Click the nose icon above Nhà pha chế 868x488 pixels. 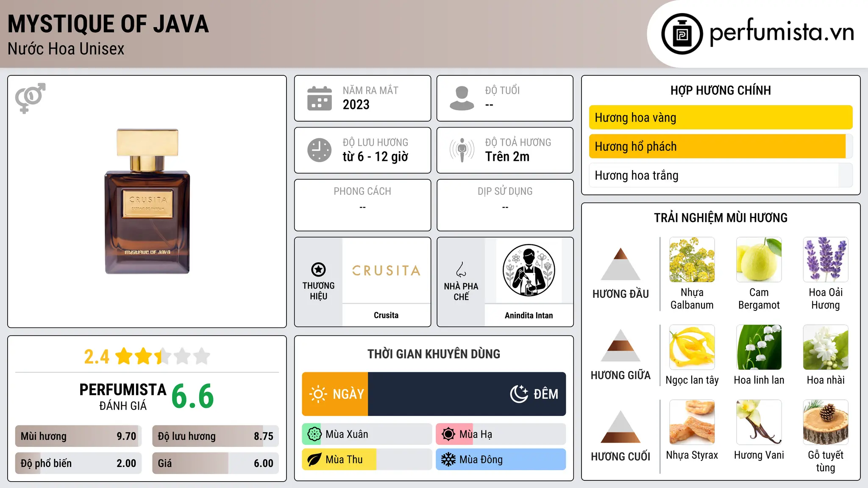461,269
